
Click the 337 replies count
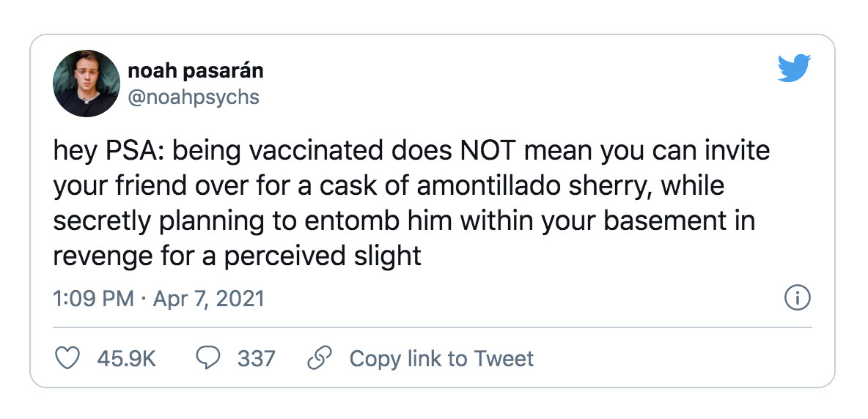[257, 358]
